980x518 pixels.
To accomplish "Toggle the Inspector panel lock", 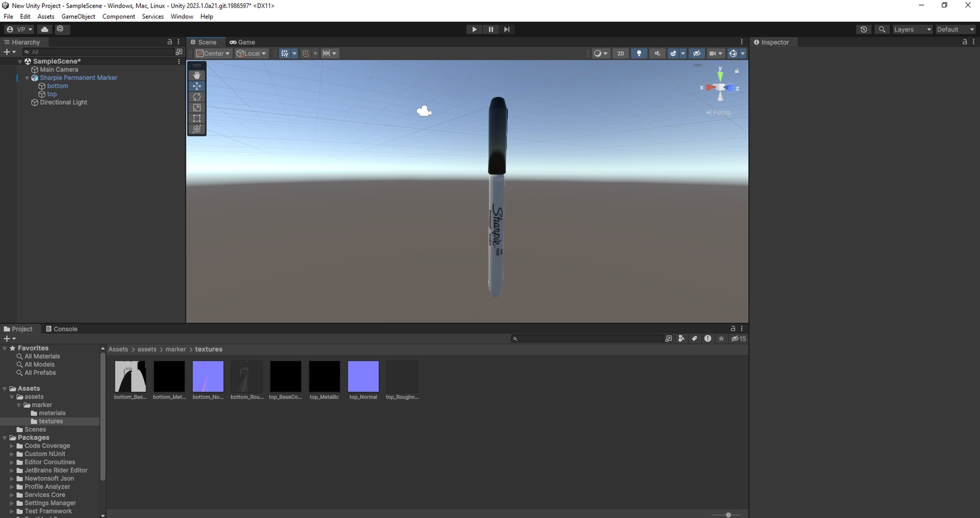I will (965, 42).
